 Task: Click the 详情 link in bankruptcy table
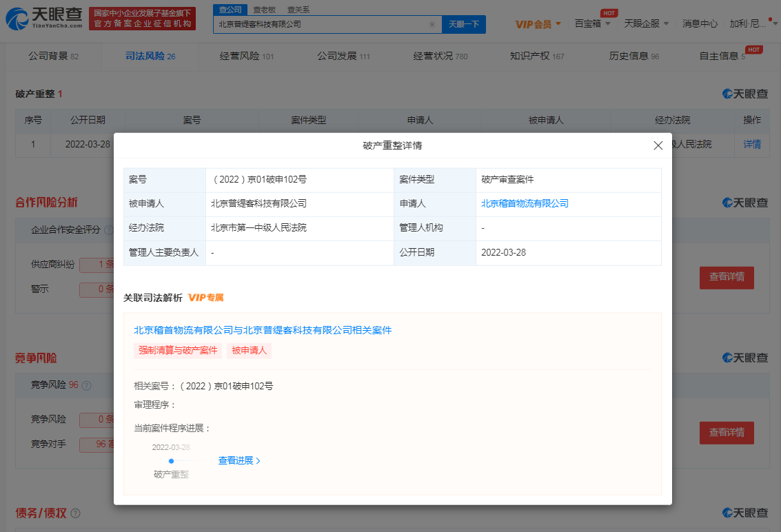[752, 145]
